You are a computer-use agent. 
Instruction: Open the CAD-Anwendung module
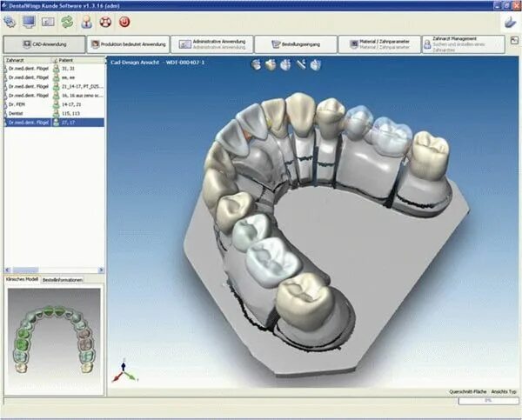[44, 44]
